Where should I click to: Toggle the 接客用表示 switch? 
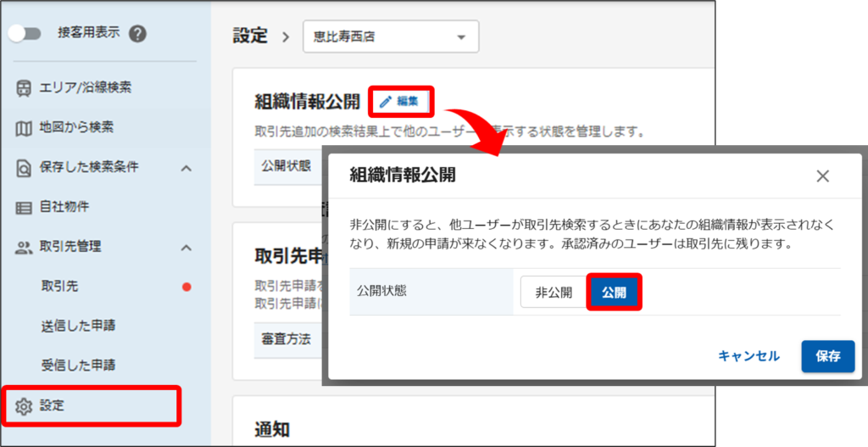click(25, 34)
